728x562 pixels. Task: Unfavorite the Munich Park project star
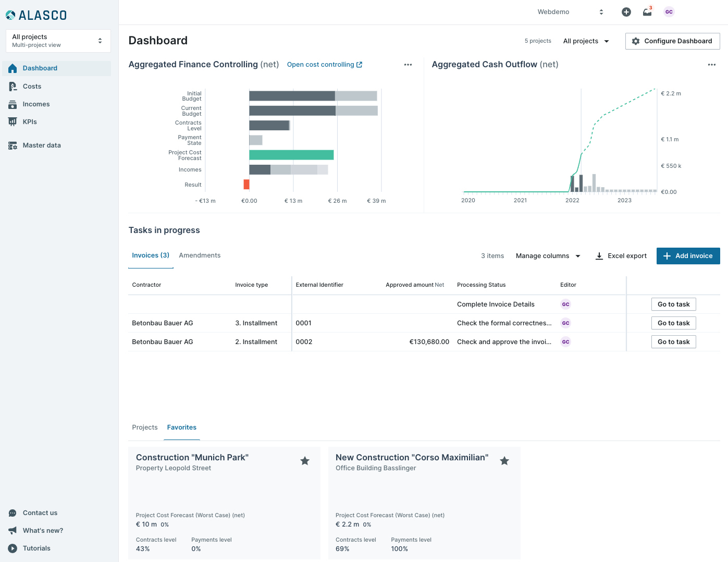coord(305,461)
